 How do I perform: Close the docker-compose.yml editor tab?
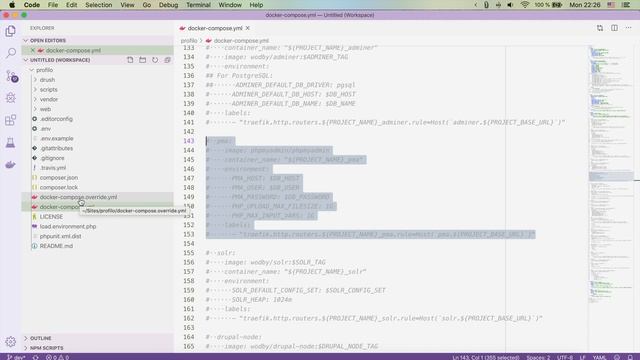[248, 28]
